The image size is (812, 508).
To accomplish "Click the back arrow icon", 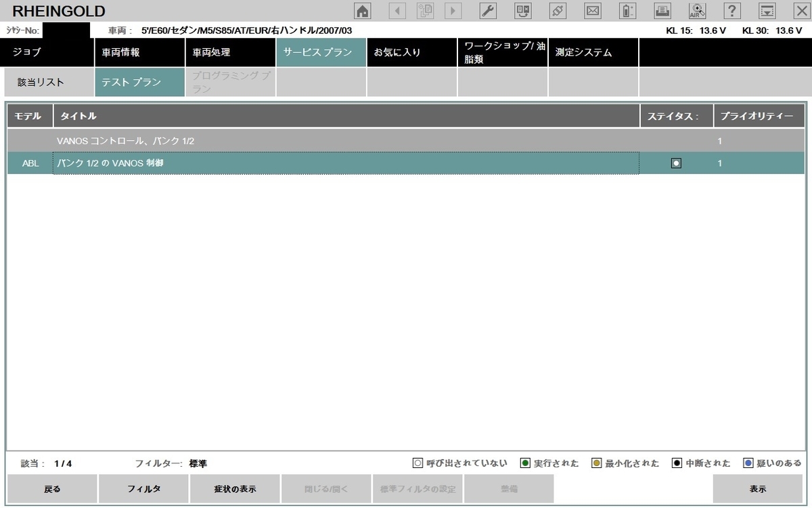I will pyautogui.click(x=397, y=10).
